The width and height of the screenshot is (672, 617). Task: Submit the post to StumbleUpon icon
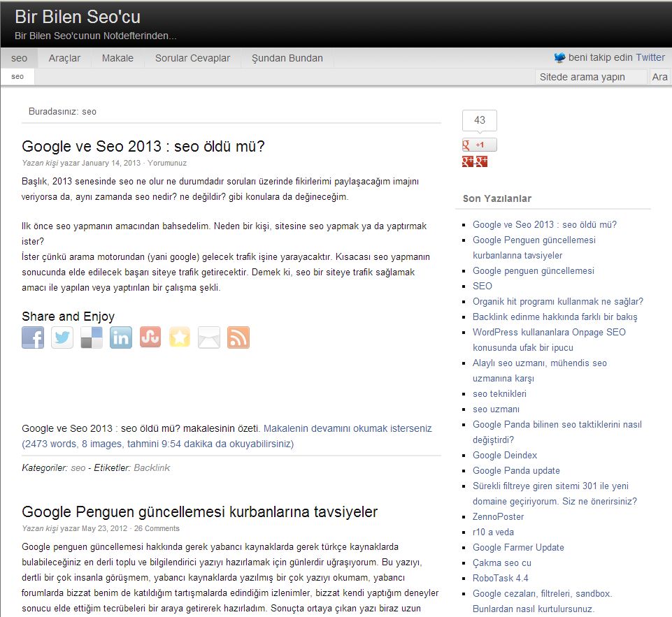tap(150, 337)
